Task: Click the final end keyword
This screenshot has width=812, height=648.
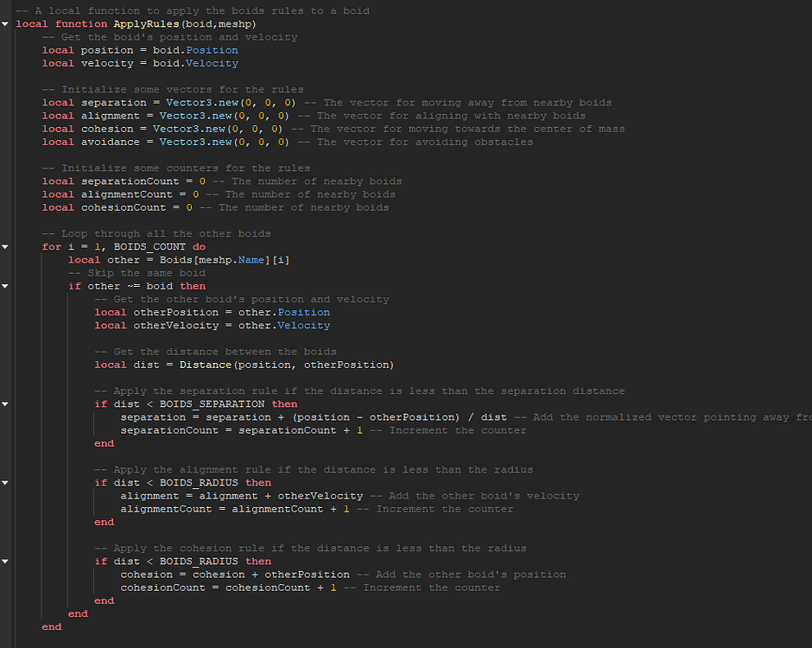Action: (x=52, y=626)
